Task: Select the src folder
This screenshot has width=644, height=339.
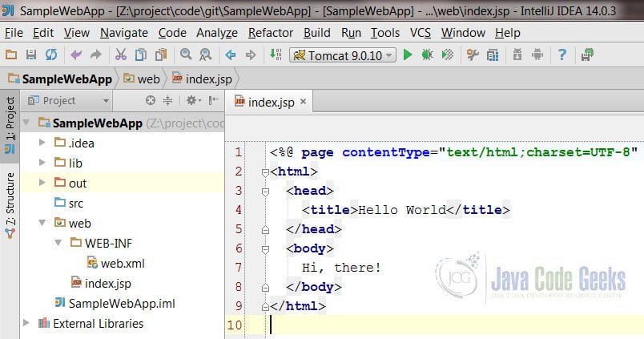Action: click(x=69, y=203)
